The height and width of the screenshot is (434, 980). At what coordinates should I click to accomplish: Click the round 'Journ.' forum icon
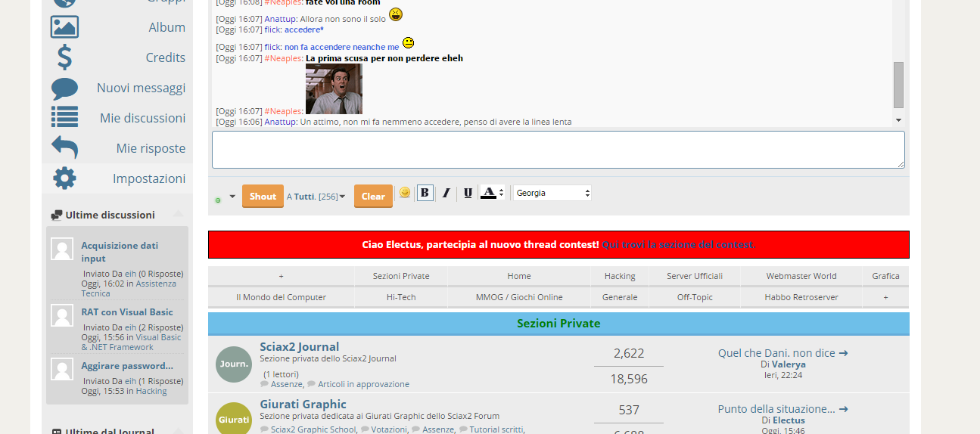tap(234, 364)
